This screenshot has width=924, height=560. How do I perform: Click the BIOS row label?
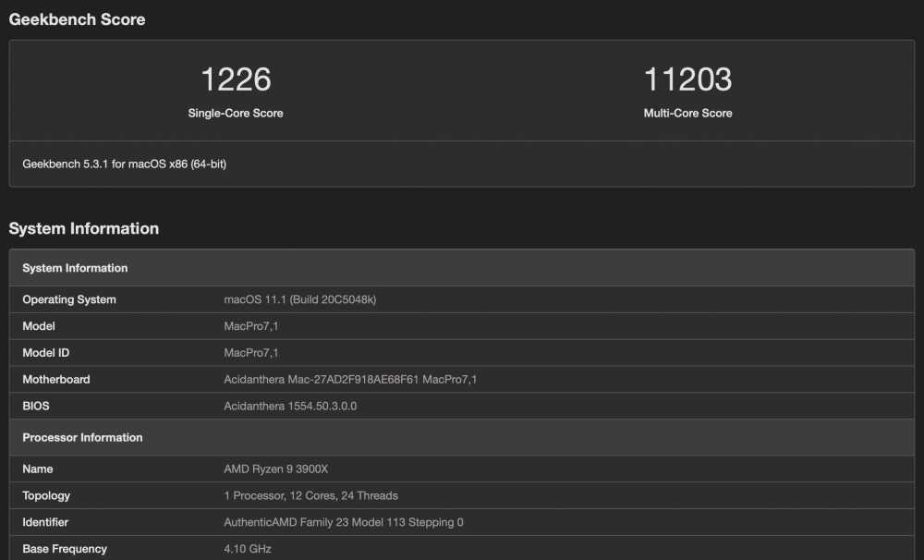[x=36, y=407]
